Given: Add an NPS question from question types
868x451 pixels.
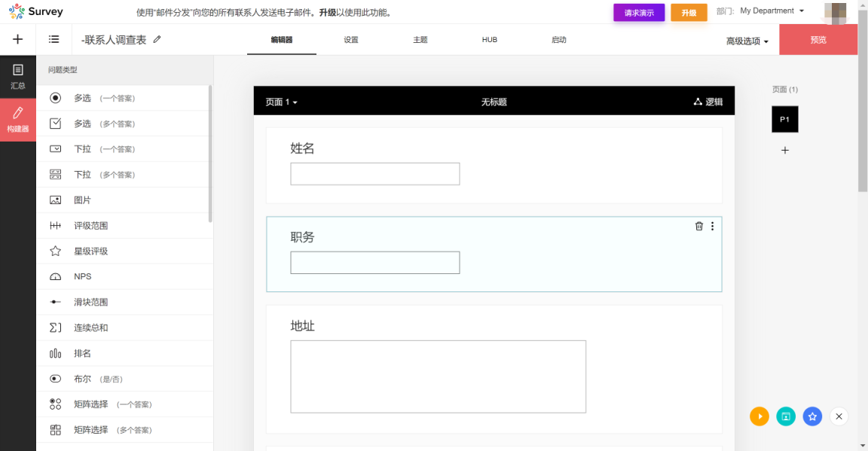Looking at the screenshot, I should 83,276.
